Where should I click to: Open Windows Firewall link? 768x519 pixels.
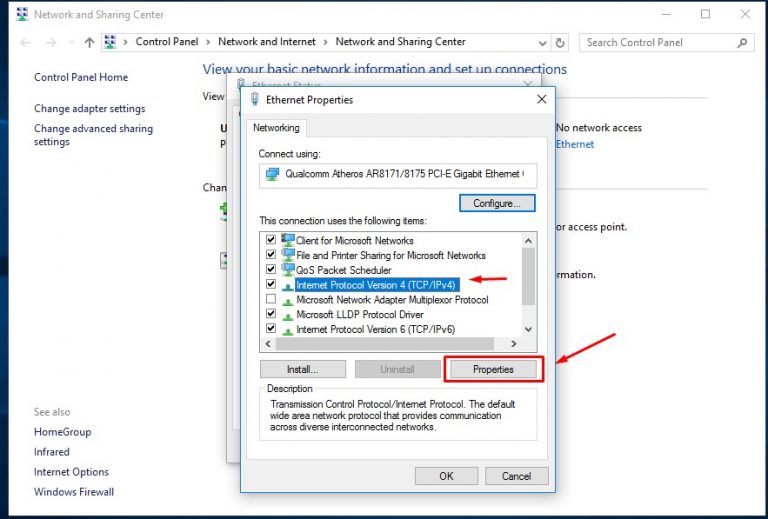pos(73,492)
